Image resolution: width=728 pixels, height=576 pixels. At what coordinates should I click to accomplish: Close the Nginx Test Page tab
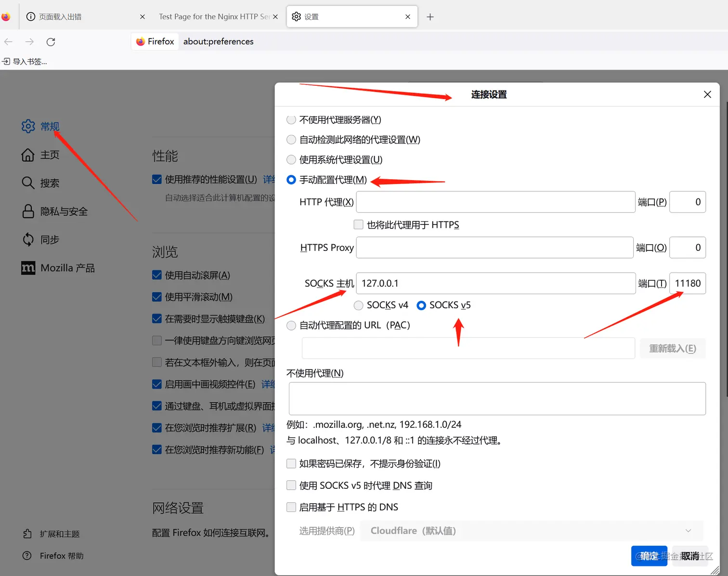click(275, 17)
